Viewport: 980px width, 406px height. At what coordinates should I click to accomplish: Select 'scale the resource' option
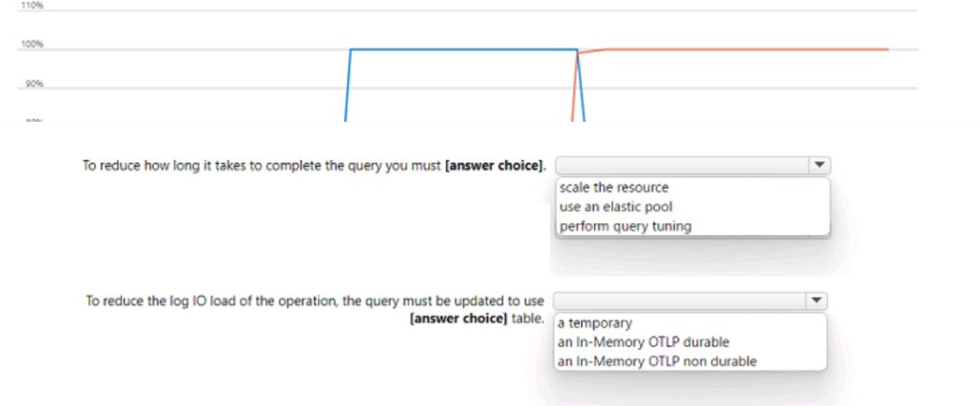614,188
